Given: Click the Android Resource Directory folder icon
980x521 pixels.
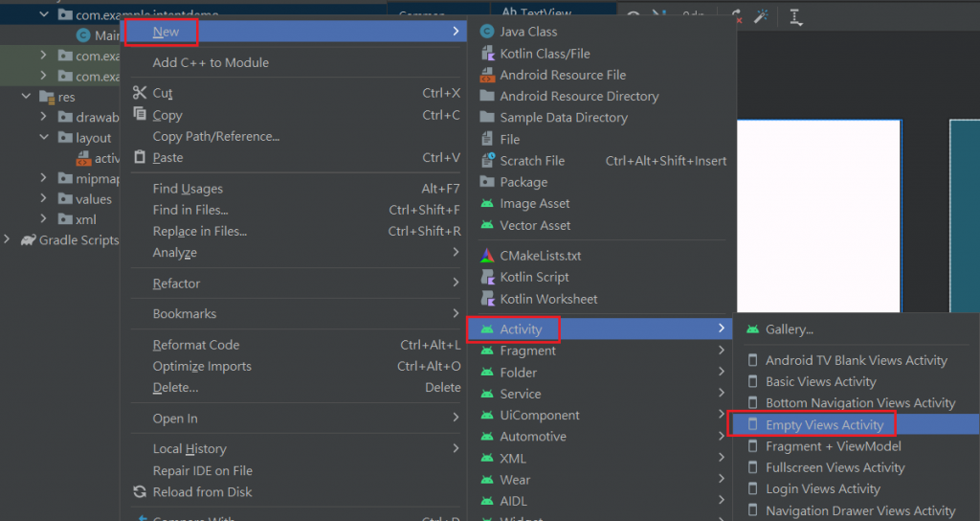Looking at the screenshot, I should pyautogui.click(x=487, y=96).
